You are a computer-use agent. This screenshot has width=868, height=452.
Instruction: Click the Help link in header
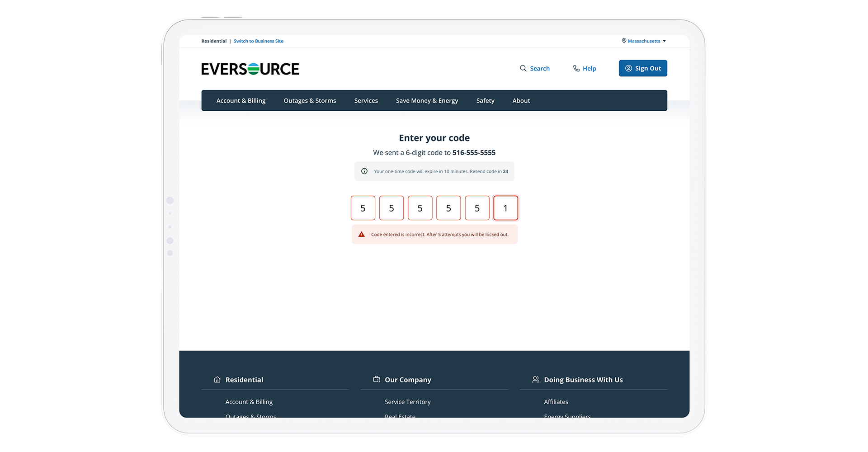[585, 68]
